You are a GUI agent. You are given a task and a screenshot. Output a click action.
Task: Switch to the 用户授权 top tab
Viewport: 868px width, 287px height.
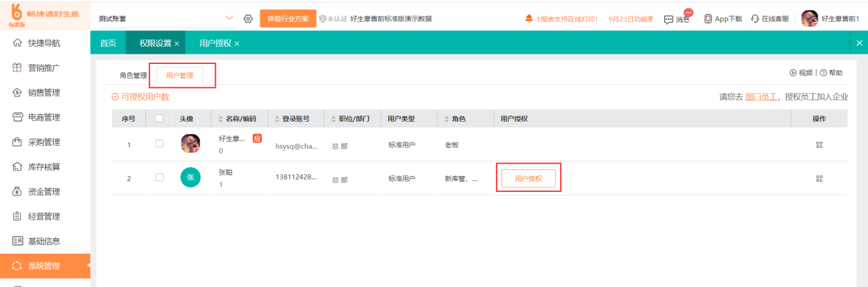tap(215, 43)
